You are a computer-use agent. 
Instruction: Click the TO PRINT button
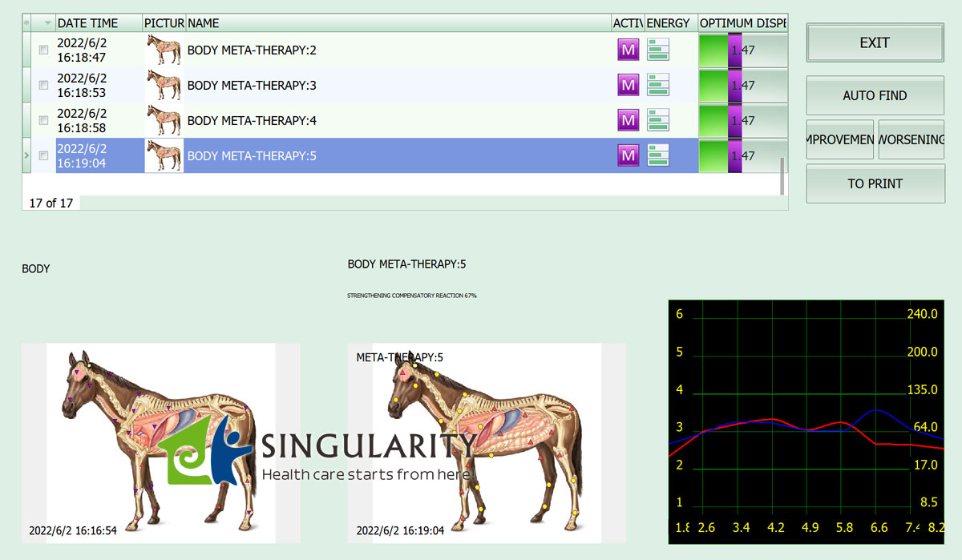click(875, 183)
